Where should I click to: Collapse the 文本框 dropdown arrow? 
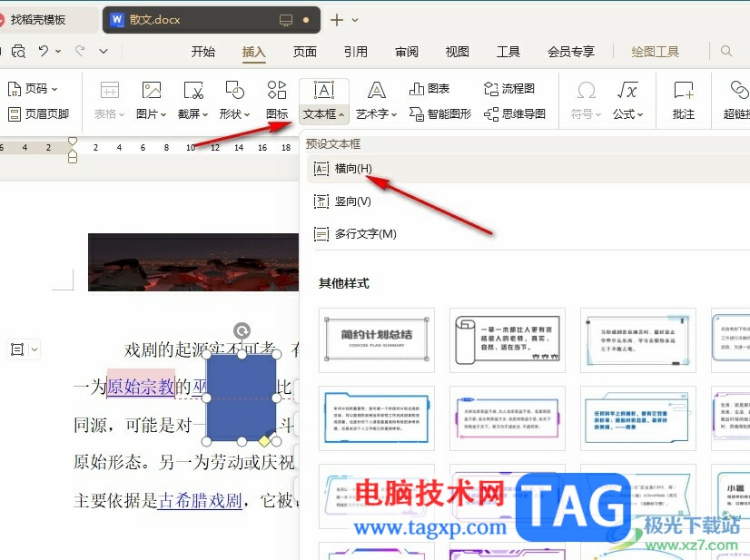pyautogui.click(x=341, y=114)
